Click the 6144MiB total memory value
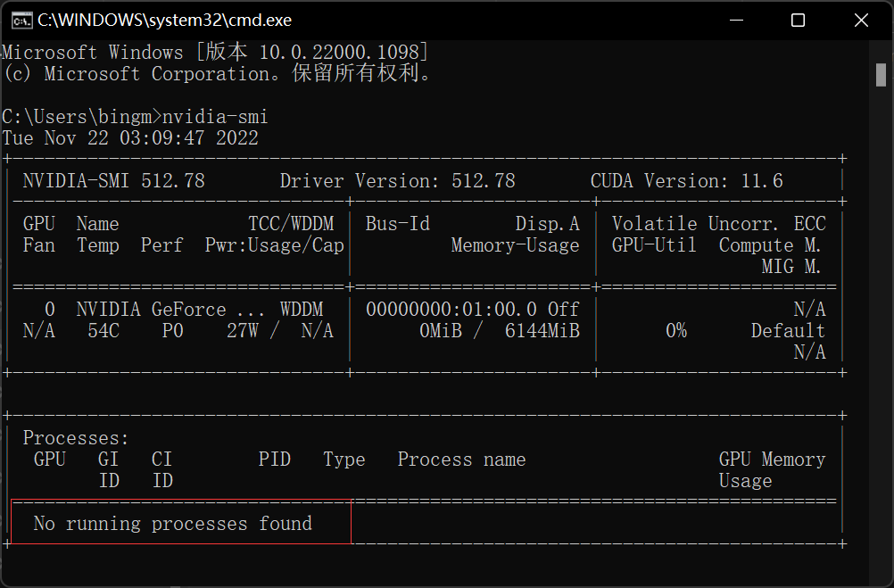 [542, 331]
